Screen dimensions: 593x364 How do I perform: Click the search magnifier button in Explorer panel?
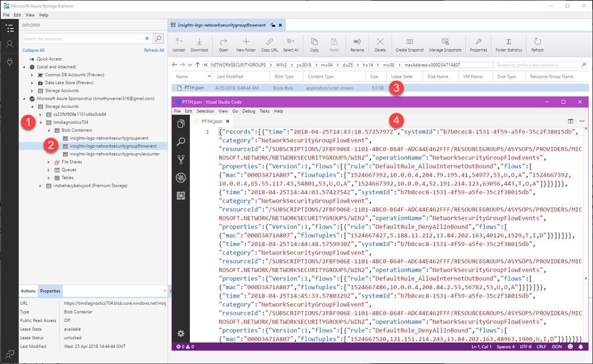[x=158, y=39]
